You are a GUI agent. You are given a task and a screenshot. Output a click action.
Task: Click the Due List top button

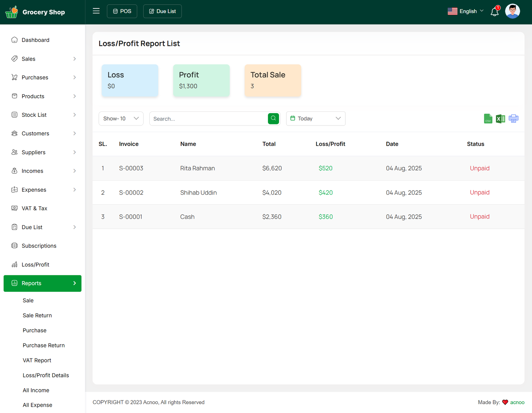(162, 11)
